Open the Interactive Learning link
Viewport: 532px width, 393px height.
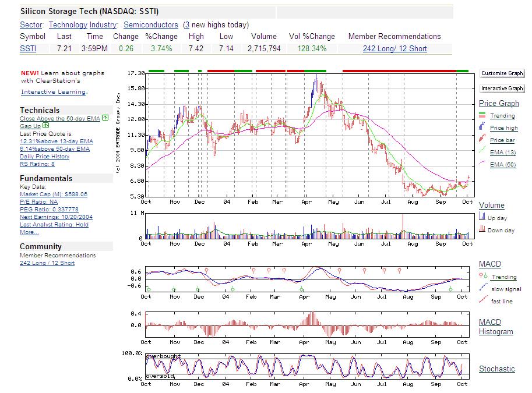click(x=53, y=92)
